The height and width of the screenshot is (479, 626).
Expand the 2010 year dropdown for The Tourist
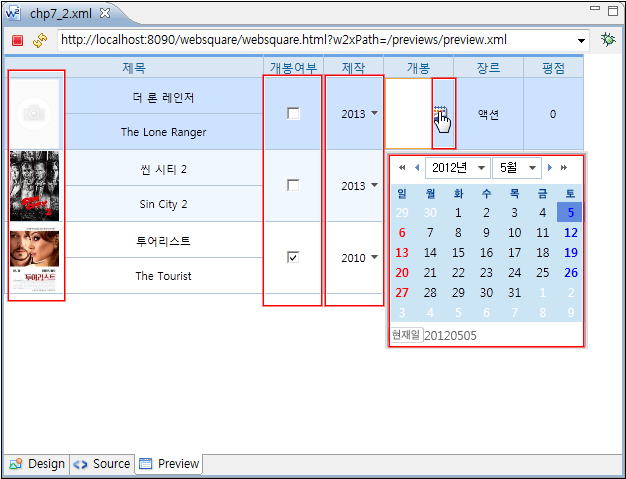359,258
